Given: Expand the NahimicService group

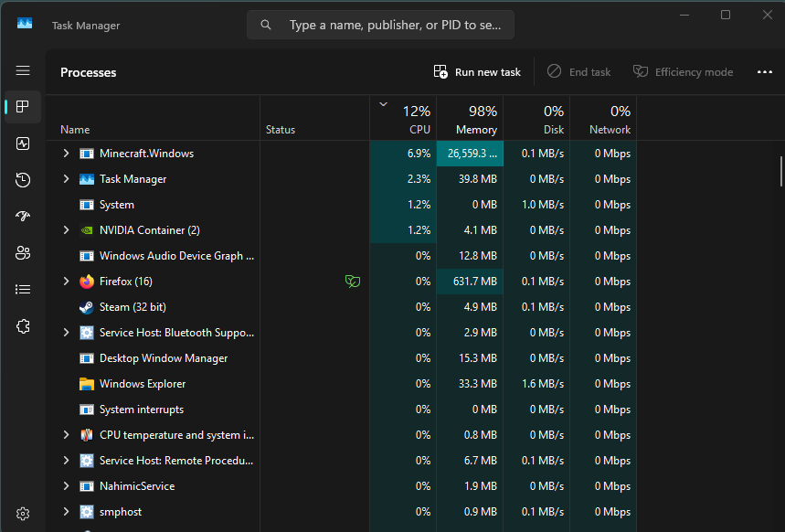Looking at the screenshot, I should point(66,486).
